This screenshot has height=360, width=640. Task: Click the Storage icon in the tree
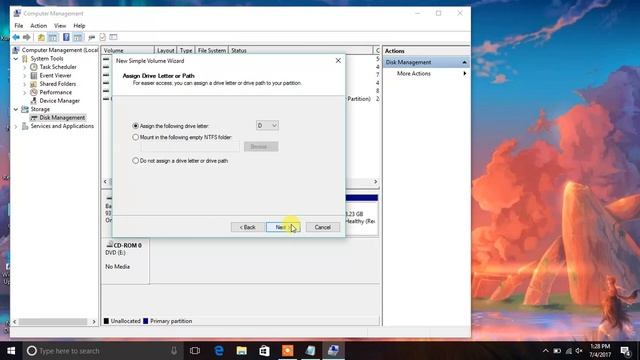[25, 109]
